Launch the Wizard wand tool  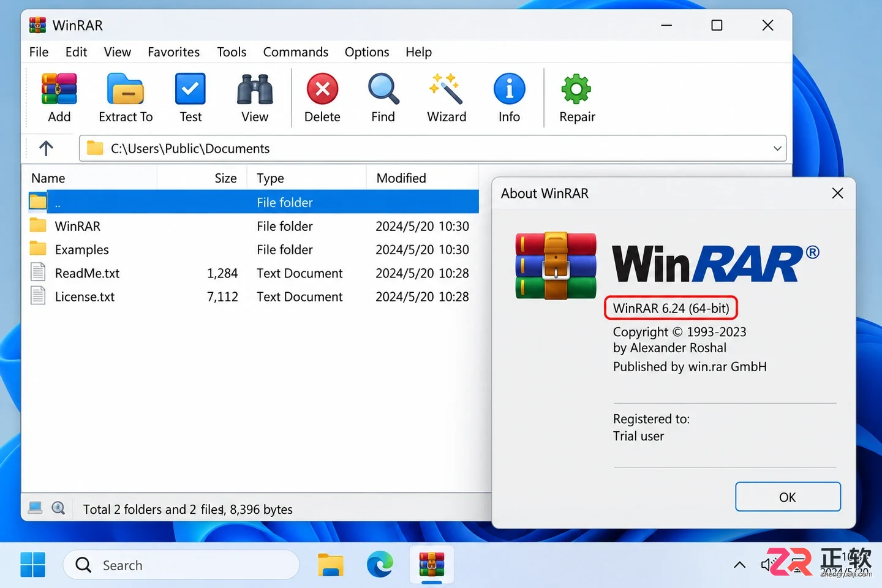tap(447, 97)
